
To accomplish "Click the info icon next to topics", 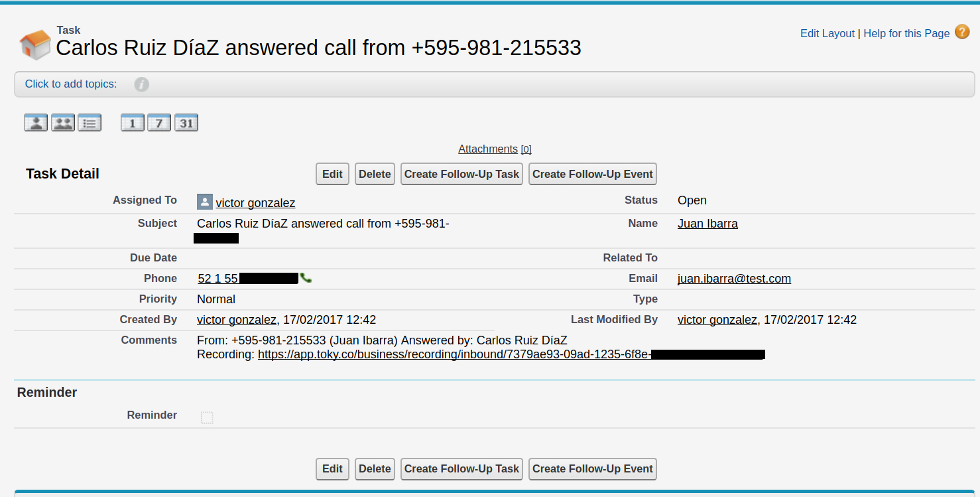I will (x=141, y=84).
